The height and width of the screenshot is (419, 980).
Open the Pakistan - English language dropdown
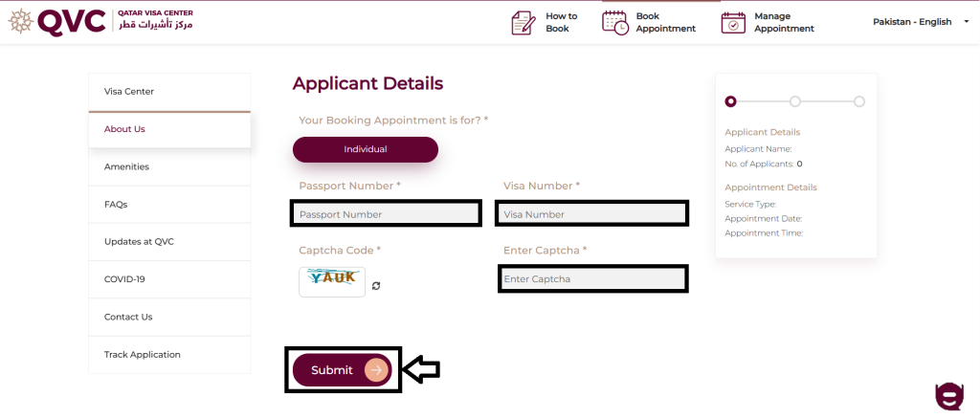(x=920, y=22)
